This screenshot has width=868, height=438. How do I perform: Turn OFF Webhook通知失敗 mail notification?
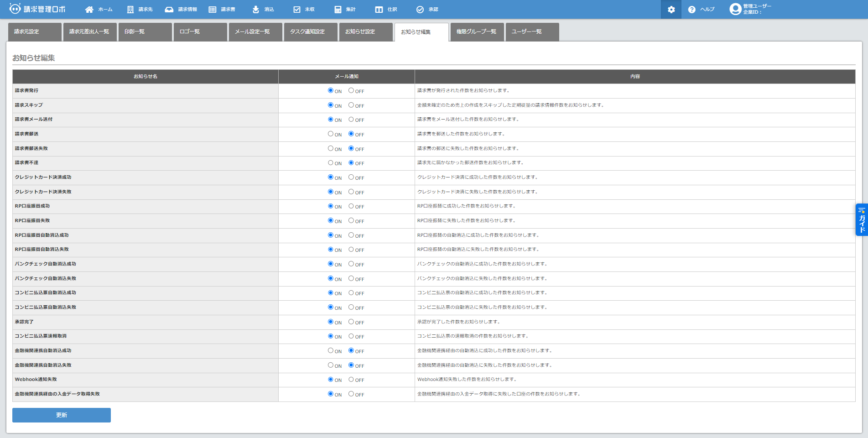pyautogui.click(x=351, y=380)
